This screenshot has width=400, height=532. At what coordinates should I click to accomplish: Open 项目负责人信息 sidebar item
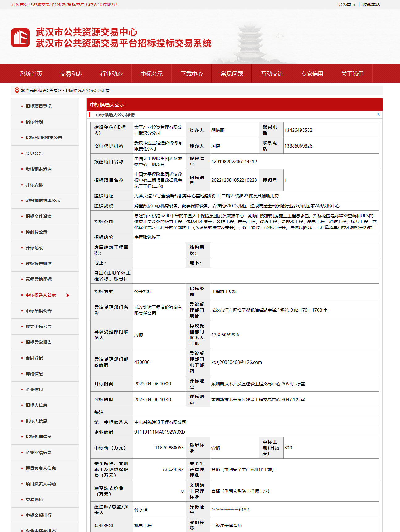click(x=41, y=468)
